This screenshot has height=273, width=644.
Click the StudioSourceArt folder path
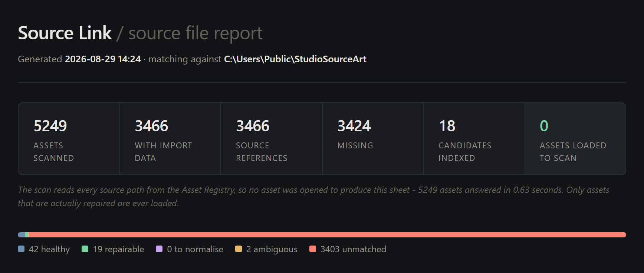[x=295, y=59]
